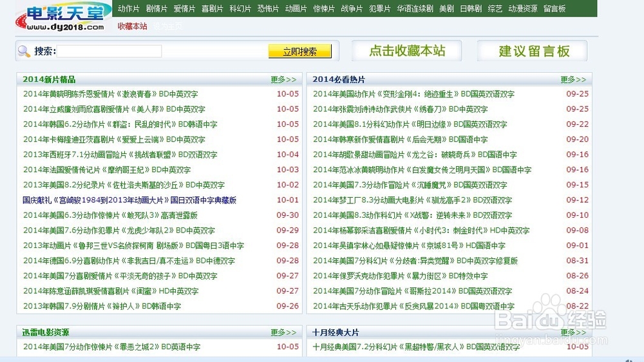The image size is (644, 362).
Task: Open the 恐怖片 category
Action: tap(268, 8)
